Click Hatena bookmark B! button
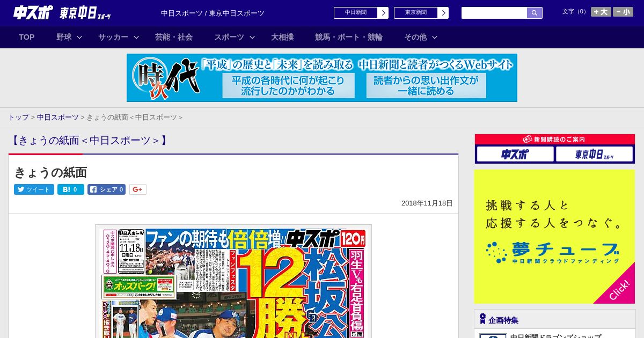 [x=71, y=189]
